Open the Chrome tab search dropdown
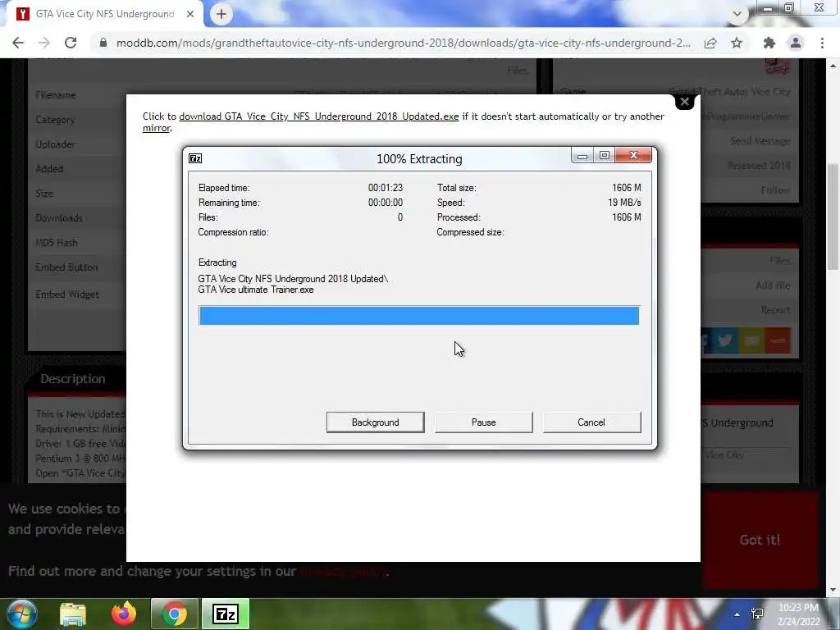Screen dimensions: 840x630 737,14
